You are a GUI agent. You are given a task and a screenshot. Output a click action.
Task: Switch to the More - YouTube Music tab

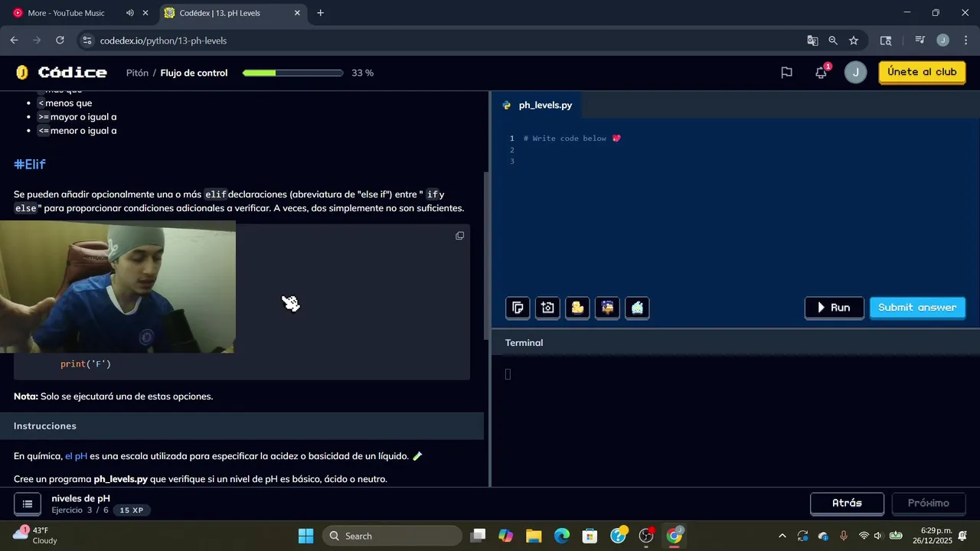coord(66,13)
